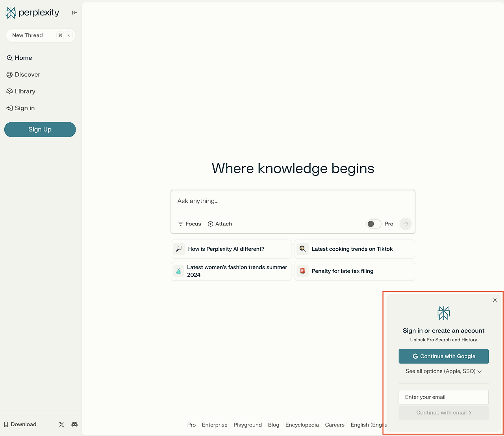
Task: Open the Enterprise footer link
Action: pyautogui.click(x=215, y=425)
